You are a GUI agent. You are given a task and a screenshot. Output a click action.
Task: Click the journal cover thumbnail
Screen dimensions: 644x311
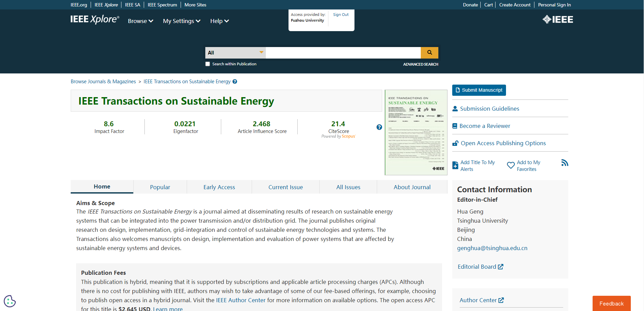click(x=416, y=132)
